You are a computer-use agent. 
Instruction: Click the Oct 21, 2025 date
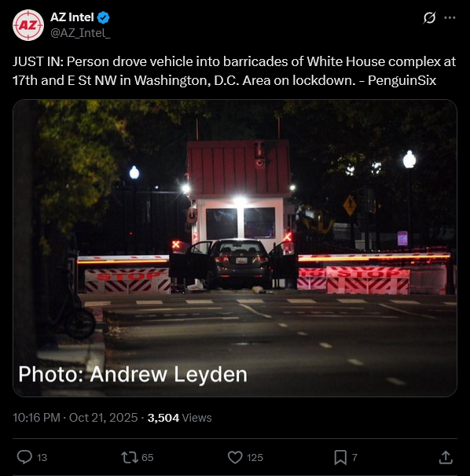[x=104, y=418]
